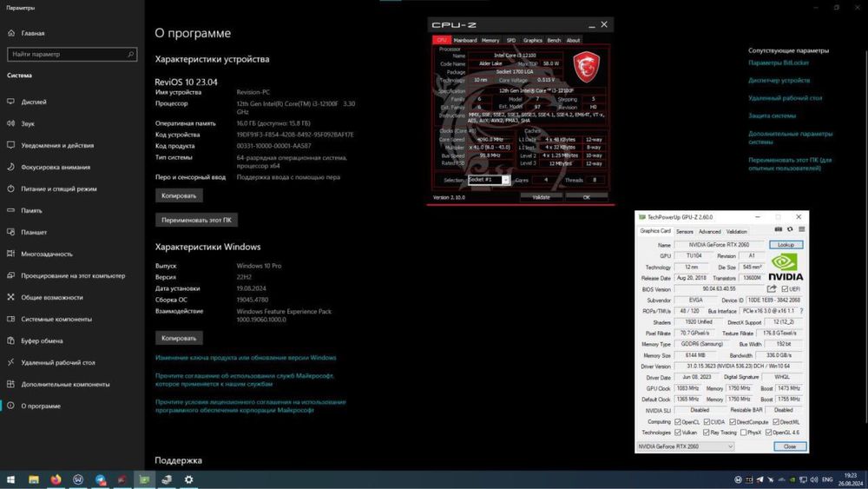Open the GPU-Z hamburger menu
Screen dimensions: 868x489
tap(801, 229)
